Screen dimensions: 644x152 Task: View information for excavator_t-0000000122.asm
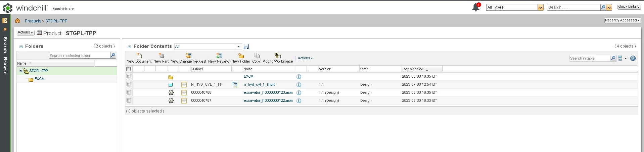299,101
